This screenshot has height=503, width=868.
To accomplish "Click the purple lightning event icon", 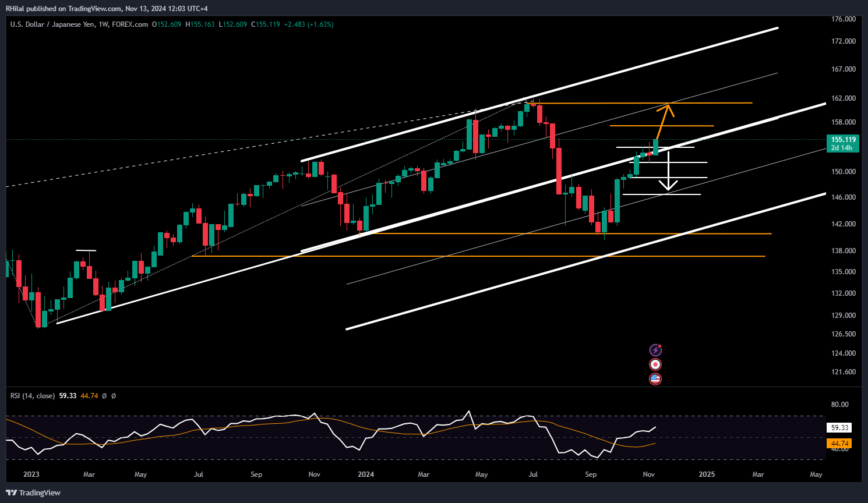I will (x=655, y=350).
